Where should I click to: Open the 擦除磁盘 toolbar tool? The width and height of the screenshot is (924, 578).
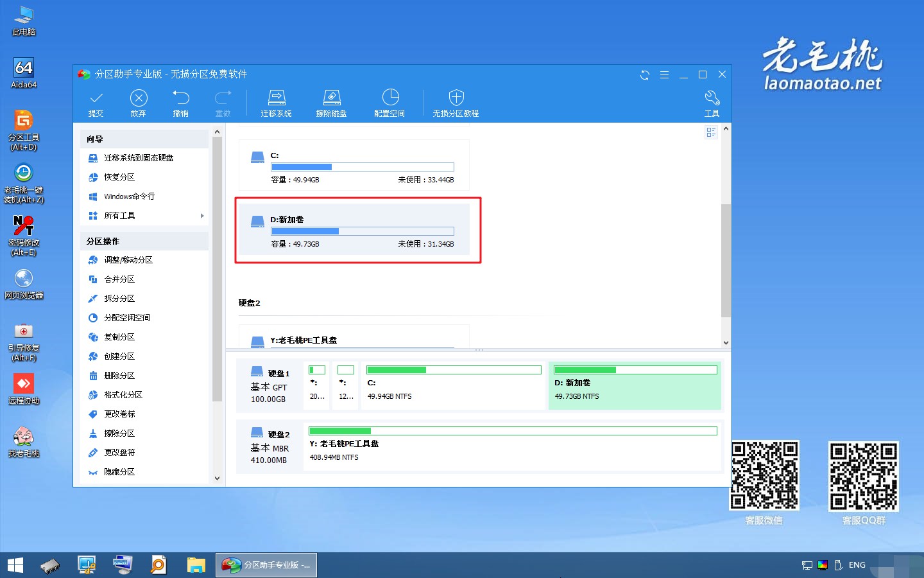(332, 103)
